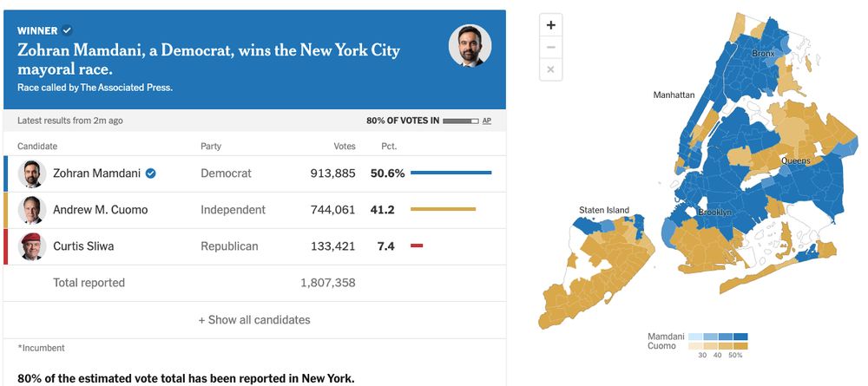This screenshot has width=868, height=386.
Task: Click the map reset X button
Action: 550,69
